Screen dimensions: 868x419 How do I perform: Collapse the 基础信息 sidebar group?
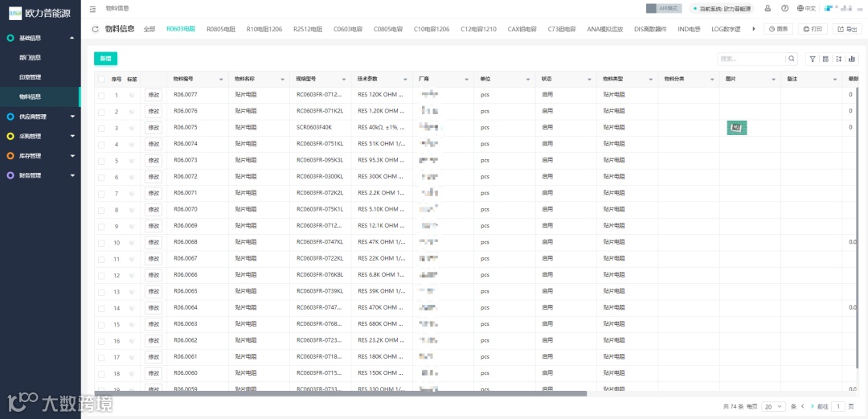[72, 39]
